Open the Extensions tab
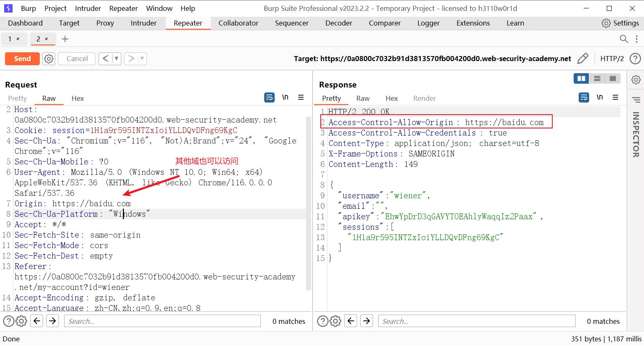The height and width of the screenshot is (346, 644). [473, 23]
